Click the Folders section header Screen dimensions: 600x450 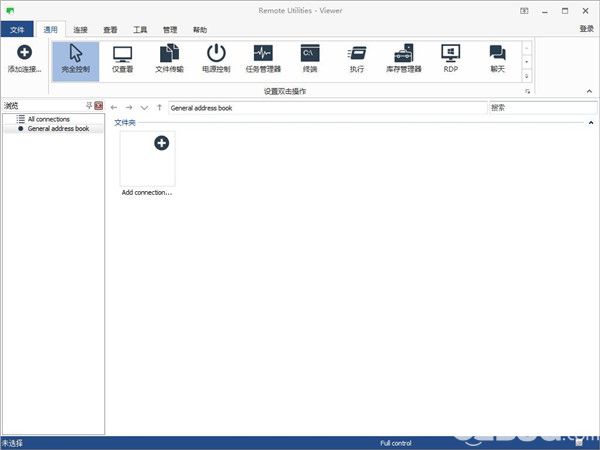click(125, 123)
